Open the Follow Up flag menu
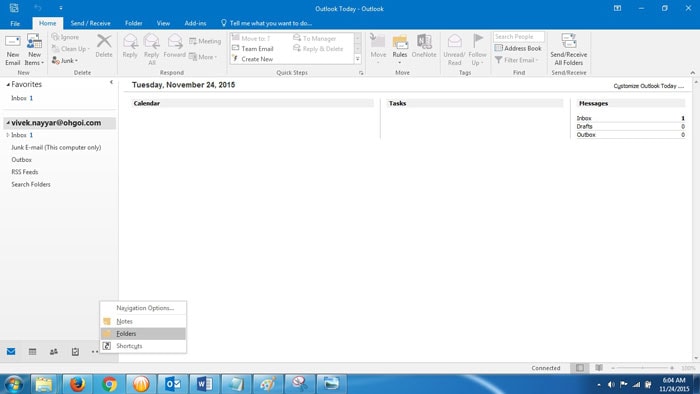 point(477,50)
